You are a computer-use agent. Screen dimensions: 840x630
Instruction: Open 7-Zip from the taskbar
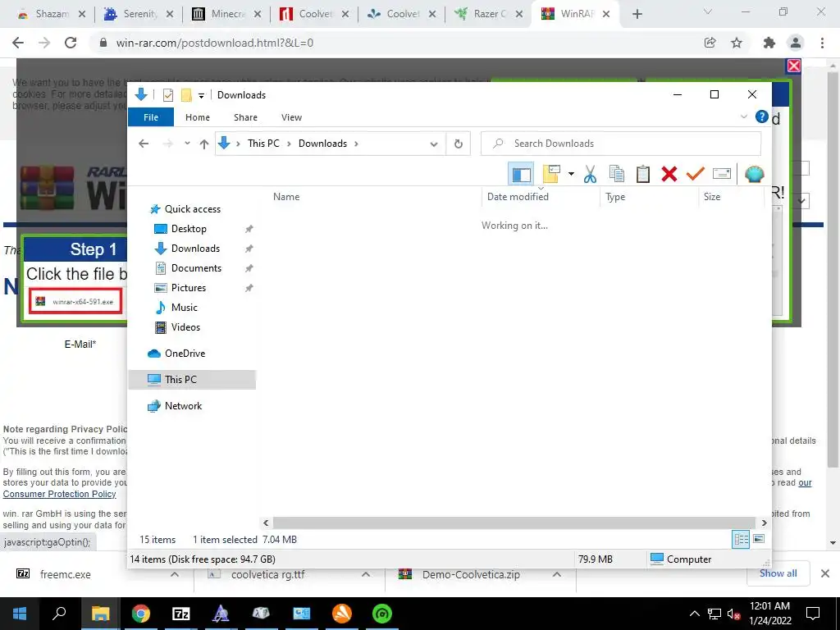(180, 614)
